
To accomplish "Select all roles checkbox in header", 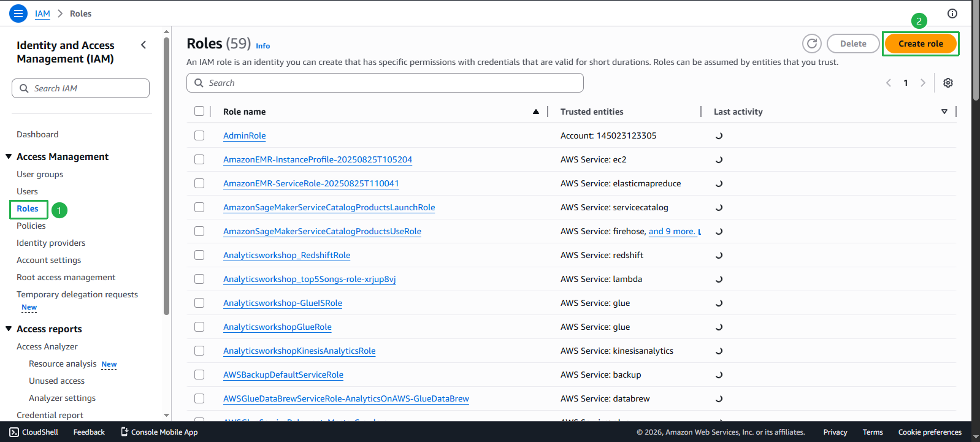I will click(x=199, y=111).
